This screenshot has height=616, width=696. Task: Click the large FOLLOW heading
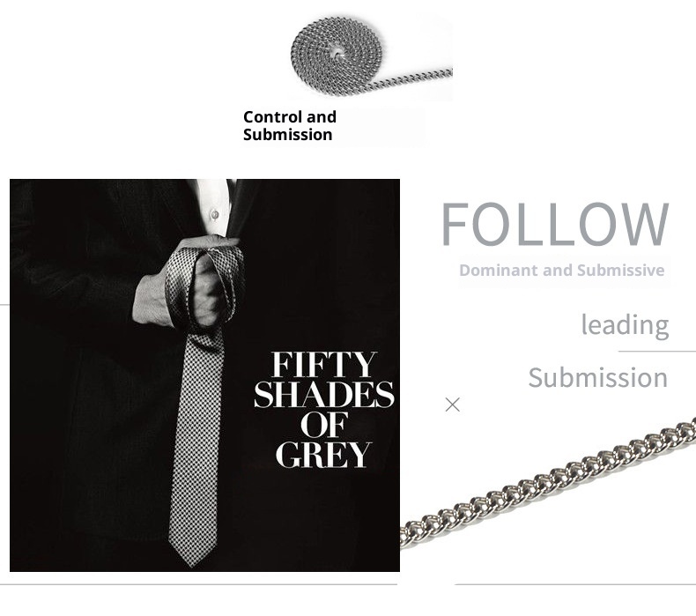pos(554,223)
